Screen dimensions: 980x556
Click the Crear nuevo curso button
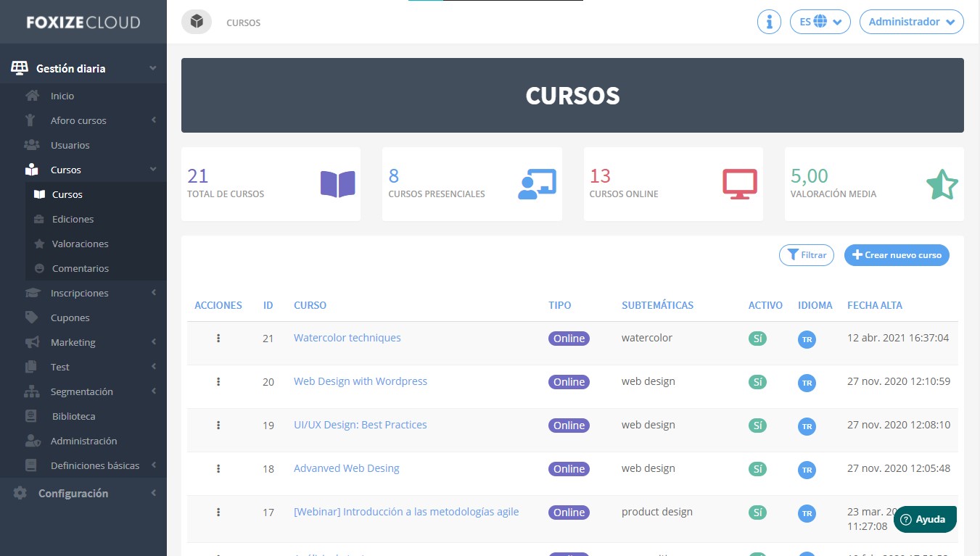click(x=897, y=255)
